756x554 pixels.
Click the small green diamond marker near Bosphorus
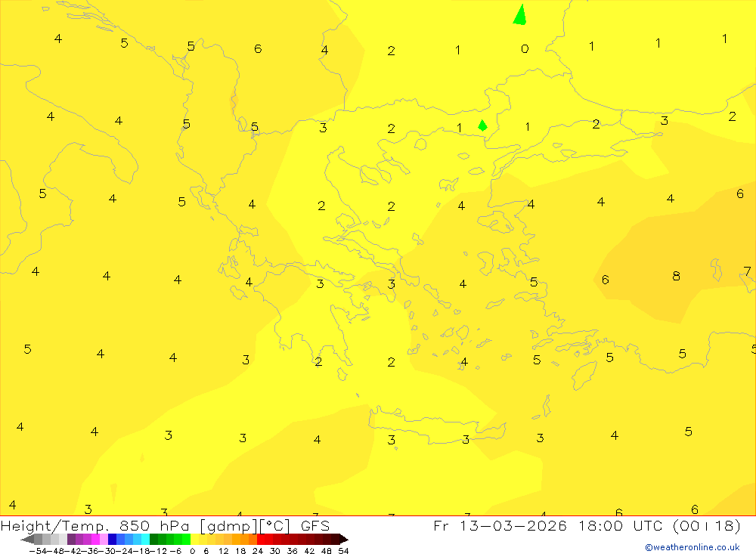coord(482,125)
